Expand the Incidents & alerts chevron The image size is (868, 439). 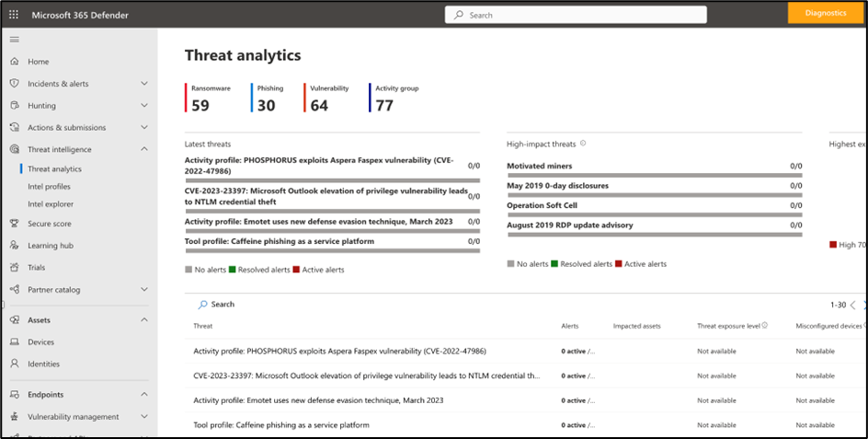pyautogui.click(x=144, y=83)
